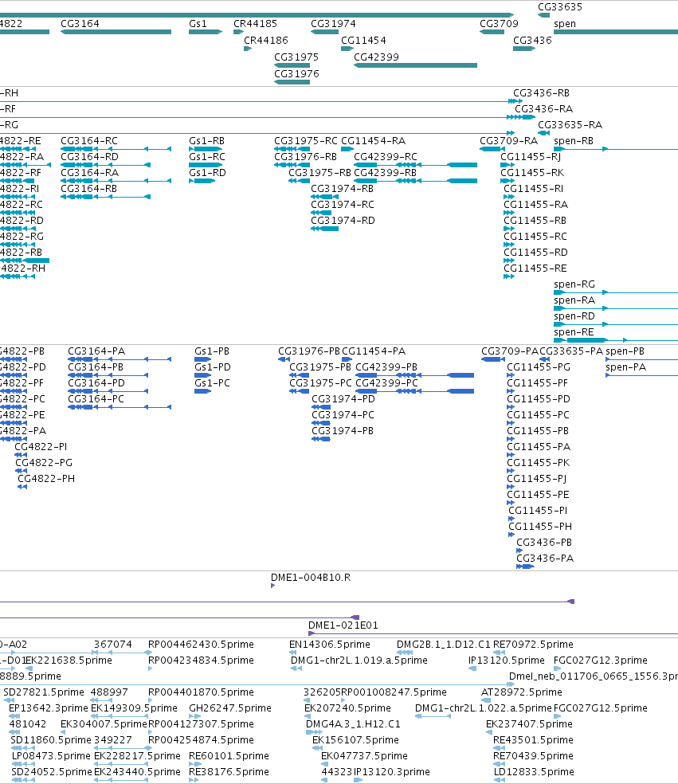
Task: Select transcript CG3164-RD
Action: pyautogui.click(x=89, y=157)
